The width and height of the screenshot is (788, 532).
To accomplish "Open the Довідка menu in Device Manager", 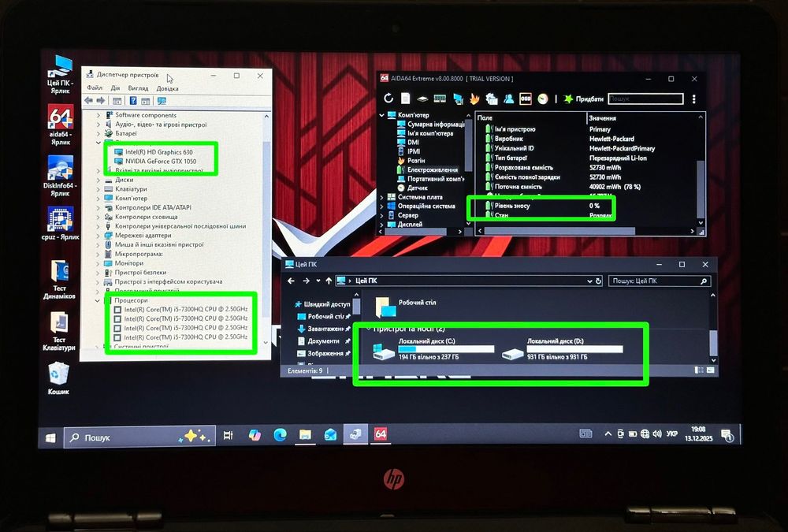I will coord(167,88).
